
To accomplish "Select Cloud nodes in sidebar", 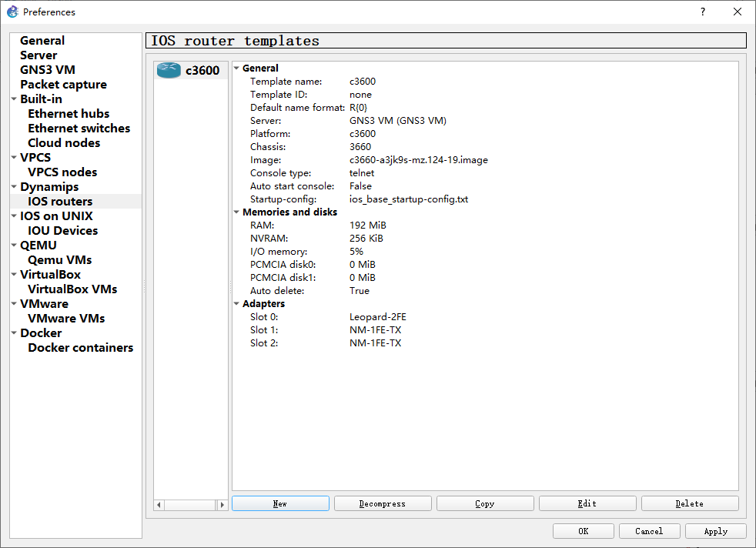I will [64, 142].
